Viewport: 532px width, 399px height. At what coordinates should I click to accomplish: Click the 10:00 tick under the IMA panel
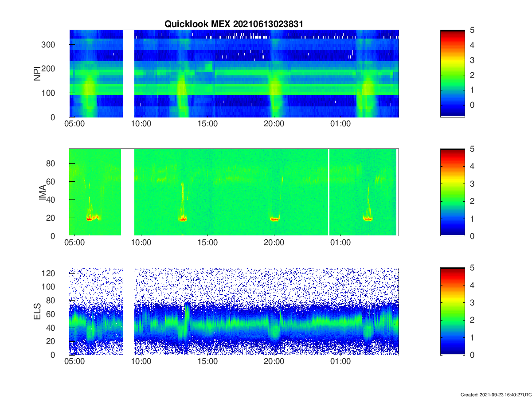(x=141, y=243)
